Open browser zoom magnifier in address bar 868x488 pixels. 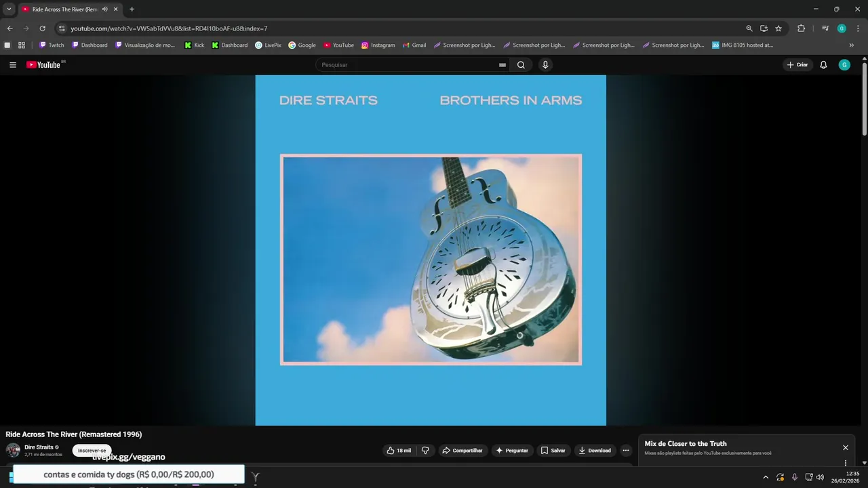click(x=749, y=28)
